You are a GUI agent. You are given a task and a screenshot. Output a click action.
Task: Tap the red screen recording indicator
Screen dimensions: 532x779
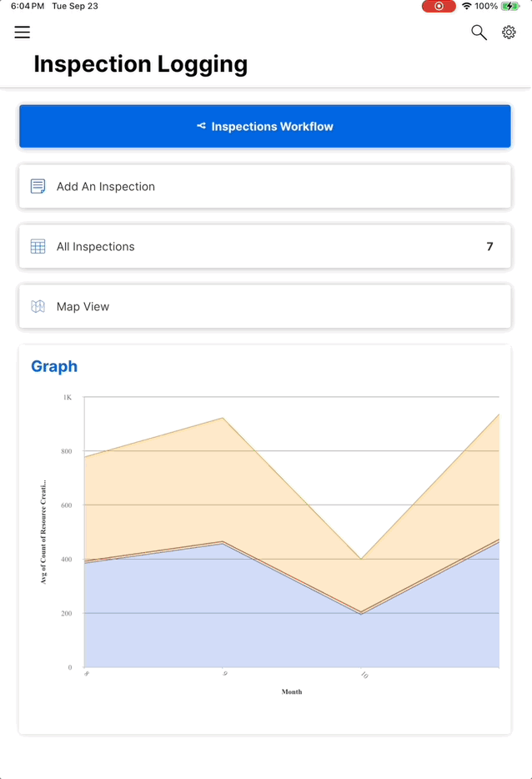tap(439, 7)
